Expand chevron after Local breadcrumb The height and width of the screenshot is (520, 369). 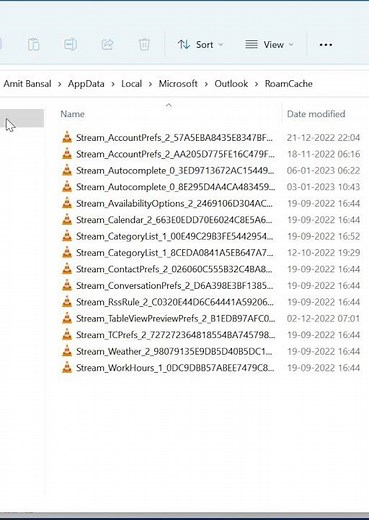point(150,84)
